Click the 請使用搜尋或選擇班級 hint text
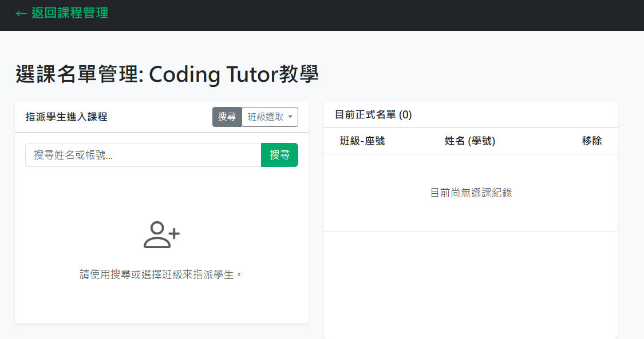This screenshot has height=339, width=644. [161, 275]
